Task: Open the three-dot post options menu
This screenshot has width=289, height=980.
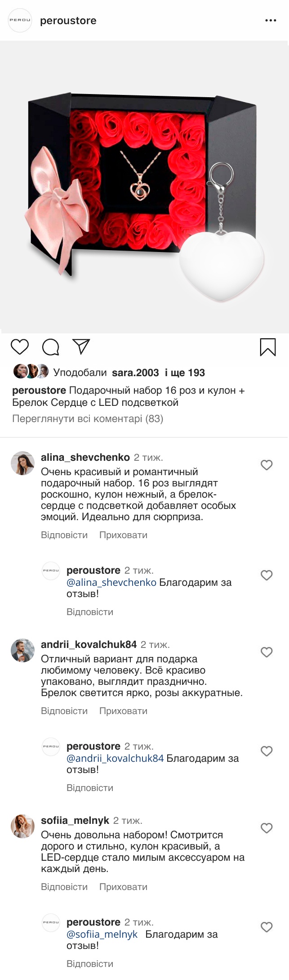Action: (x=271, y=21)
